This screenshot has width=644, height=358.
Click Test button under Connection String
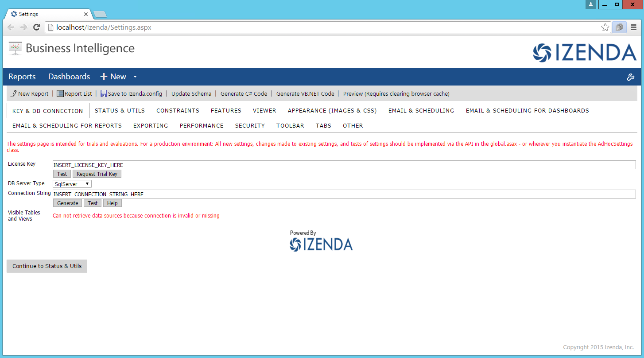click(93, 203)
